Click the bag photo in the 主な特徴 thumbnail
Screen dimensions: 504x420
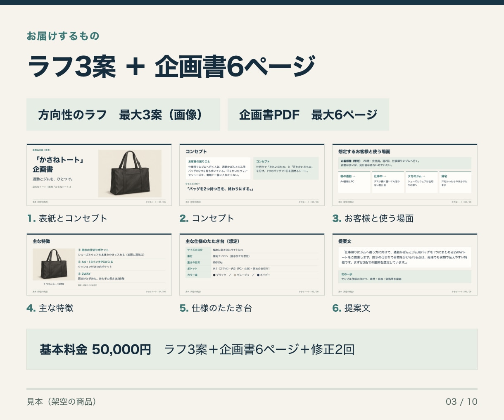pos(54,265)
